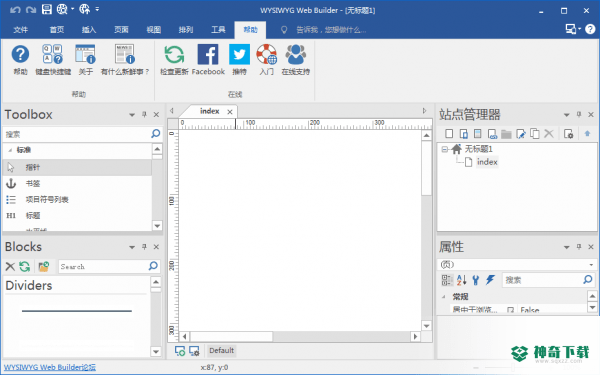Switch to the 工具 tools tab
Image resolution: width=600 pixels, height=375 pixels.
pyautogui.click(x=218, y=30)
